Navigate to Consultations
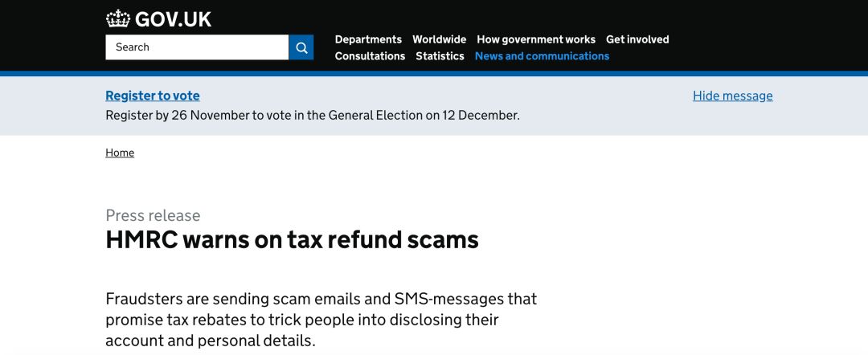The width and height of the screenshot is (868, 355). coord(370,56)
